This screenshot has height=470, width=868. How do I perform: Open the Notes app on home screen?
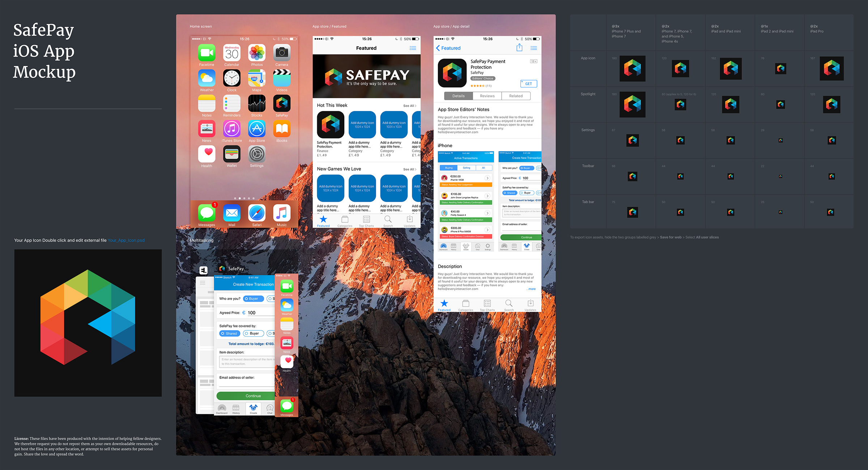[207, 103]
